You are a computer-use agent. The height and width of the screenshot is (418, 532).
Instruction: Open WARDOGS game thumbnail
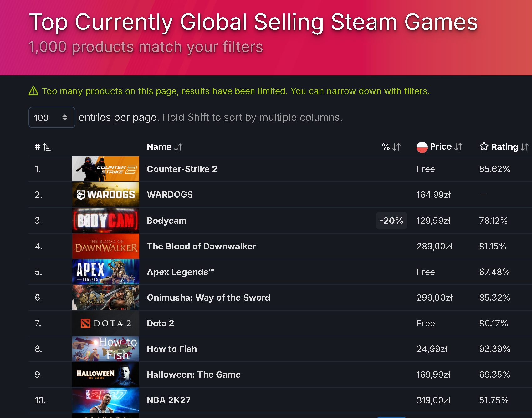pyautogui.click(x=106, y=195)
